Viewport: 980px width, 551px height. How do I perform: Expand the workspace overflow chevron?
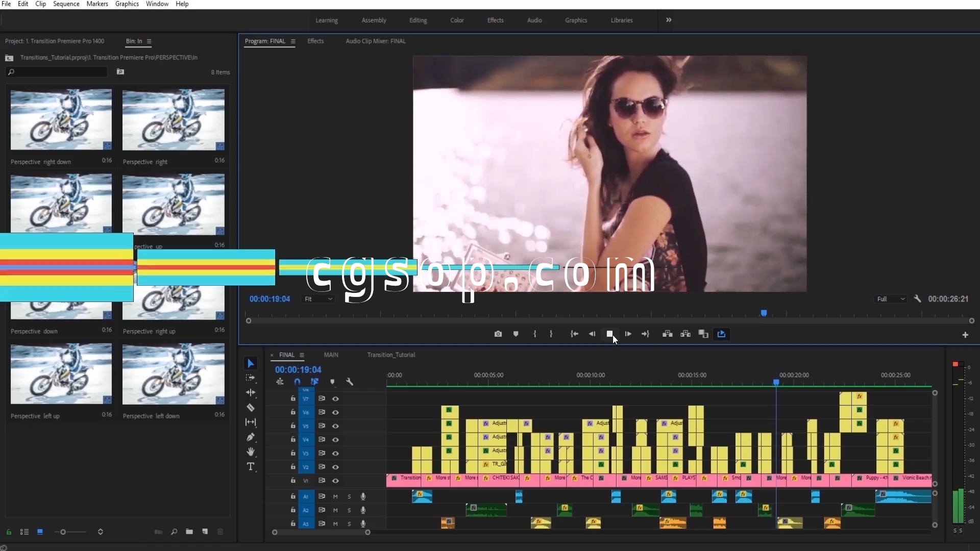(x=669, y=20)
